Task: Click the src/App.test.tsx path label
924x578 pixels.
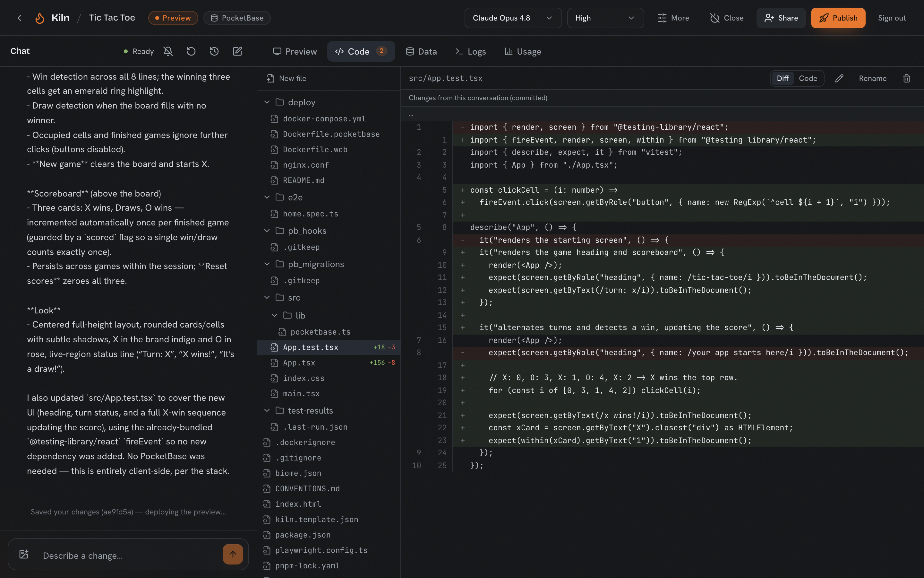Action: pyautogui.click(x=446, y=78)
